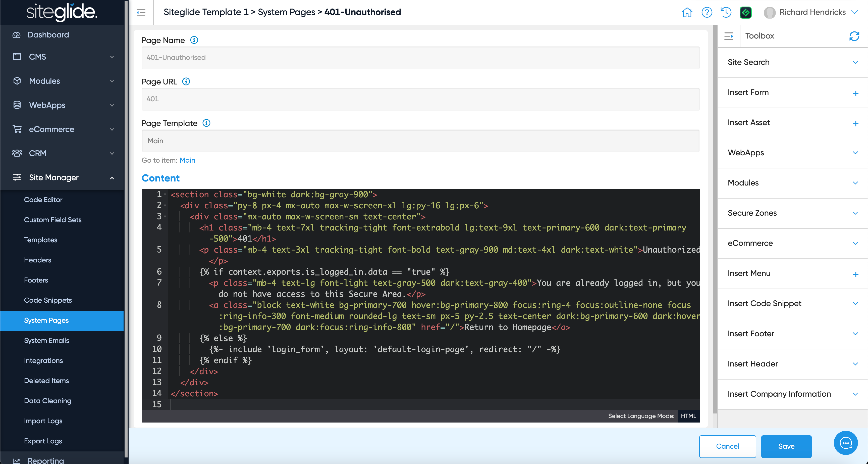This screenshot has width=868, height=464.
Task: Open Richard Hendricks user dropdown
Action: (854, 13)
